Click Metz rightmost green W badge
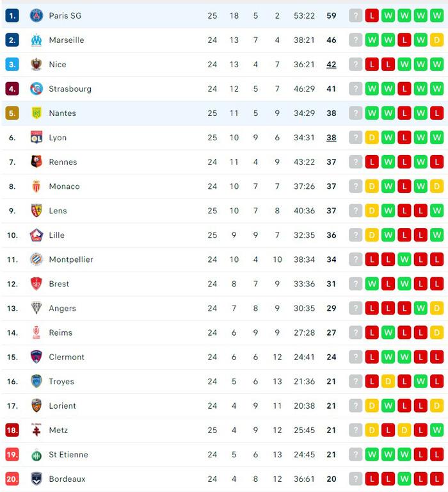 436,430
